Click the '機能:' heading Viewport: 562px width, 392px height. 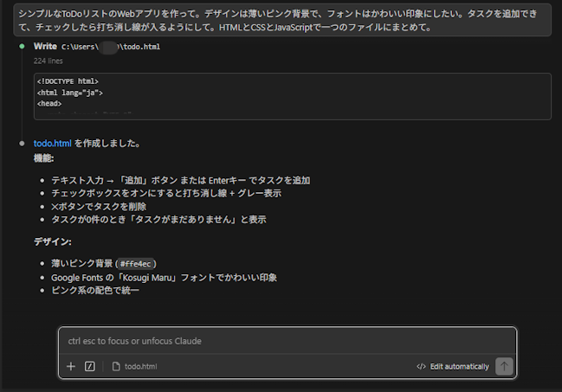pos(43,158)
